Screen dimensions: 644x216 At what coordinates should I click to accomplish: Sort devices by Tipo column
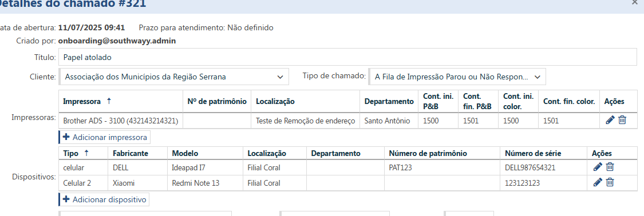[x=84, y=153]
